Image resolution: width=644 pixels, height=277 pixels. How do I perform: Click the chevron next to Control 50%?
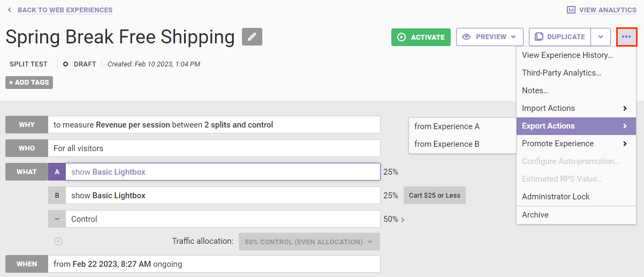point(403,219)
